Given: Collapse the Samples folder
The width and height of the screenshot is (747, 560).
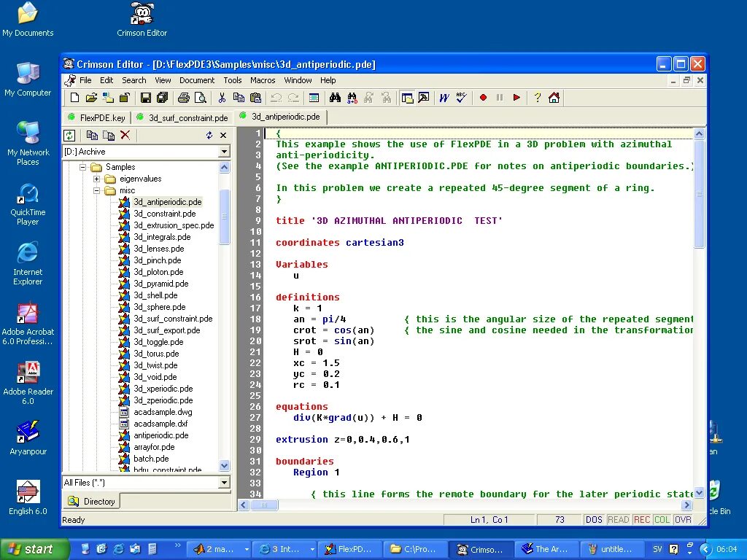Looking at the screenshot, I should (x=83, y=167).
